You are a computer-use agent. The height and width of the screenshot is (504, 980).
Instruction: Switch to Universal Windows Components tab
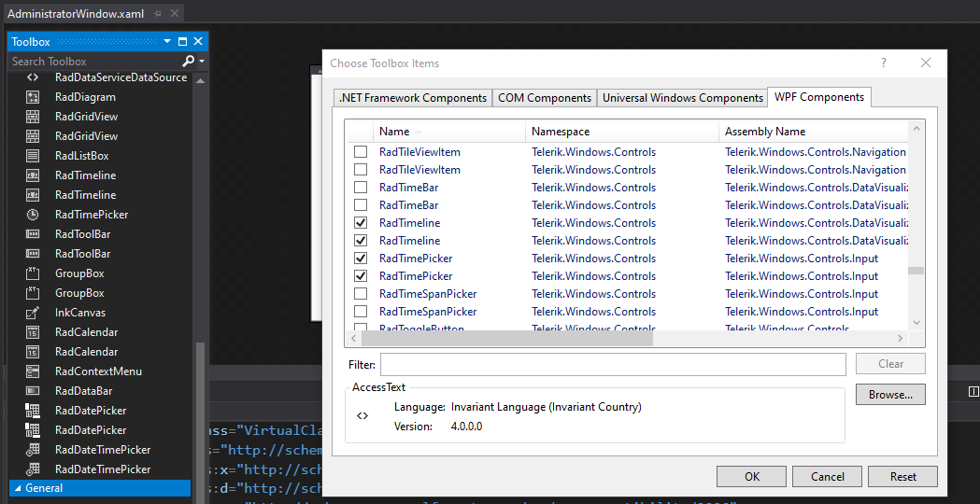(x=682, y=98)
